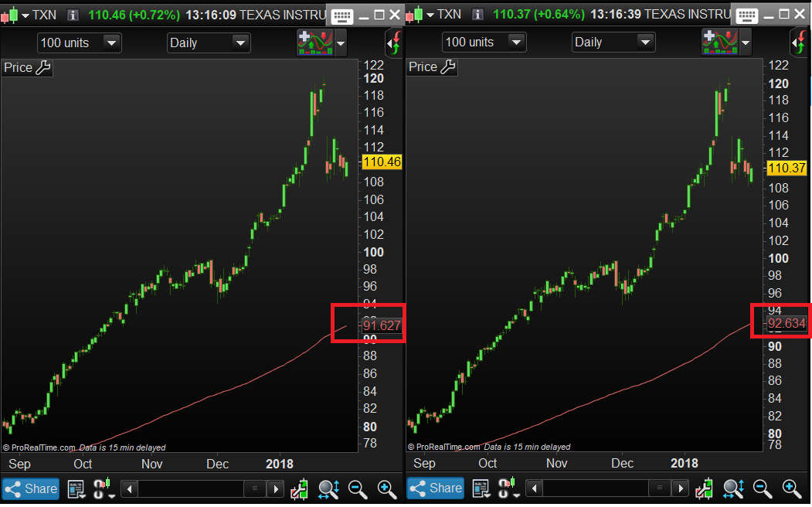Maximize the right chart window
812x507 pixels.
784,15
